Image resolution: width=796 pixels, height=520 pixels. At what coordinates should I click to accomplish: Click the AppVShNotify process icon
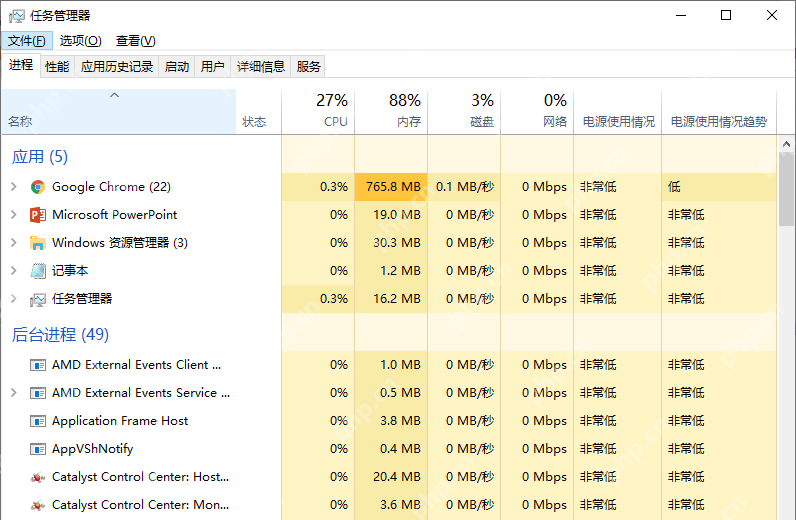(38, 449)
